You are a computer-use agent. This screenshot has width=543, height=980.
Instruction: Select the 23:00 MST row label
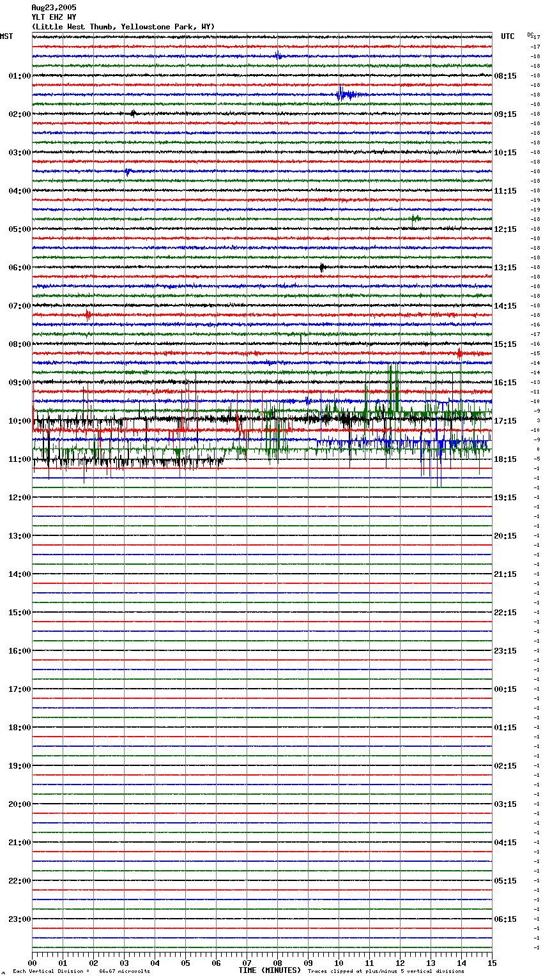point(20,919)
